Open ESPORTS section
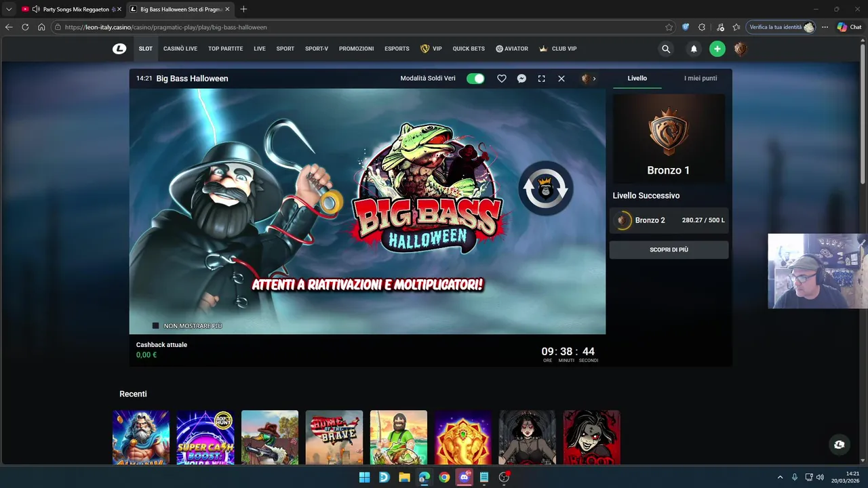Image resolution: width=868 pixels, height=488 pixels. click(397, 49)
